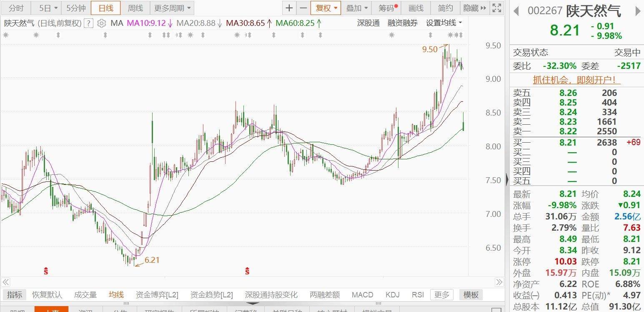
Task: Click the zoom in plus icon
Action: (x=289, y=8)
